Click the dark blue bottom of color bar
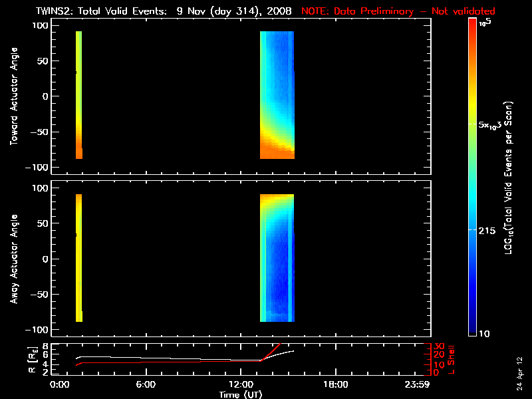This screenshot has height=399, width=532. click(x=472, y=329)
